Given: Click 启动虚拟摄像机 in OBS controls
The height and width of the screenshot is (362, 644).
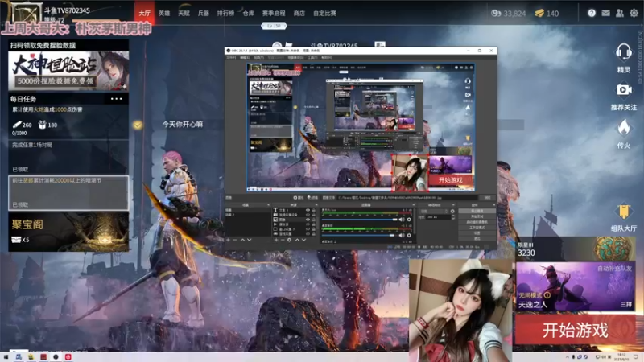Looking at the screenshot, I should pos(477,222).
